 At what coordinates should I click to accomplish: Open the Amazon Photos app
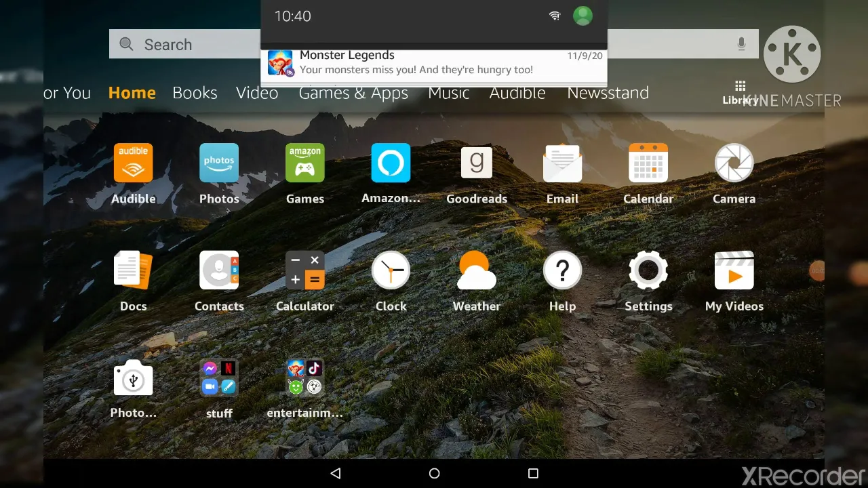[x=219, y=163]
